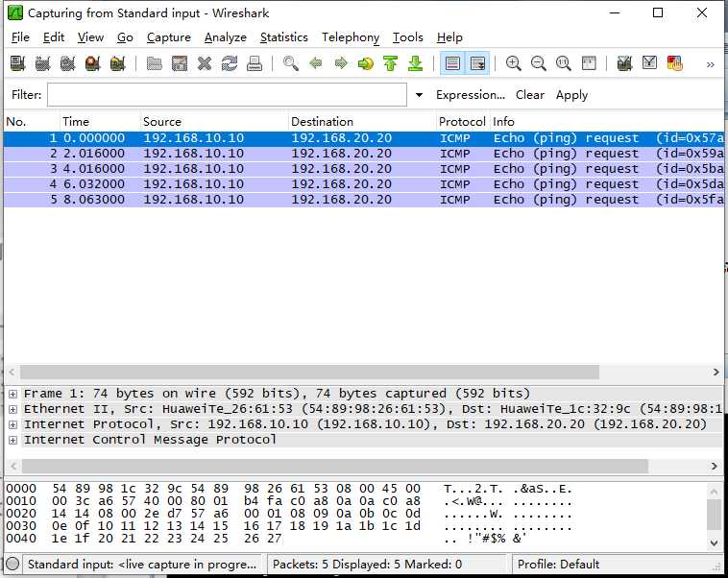Open the Telephony menu

[351, 37]
